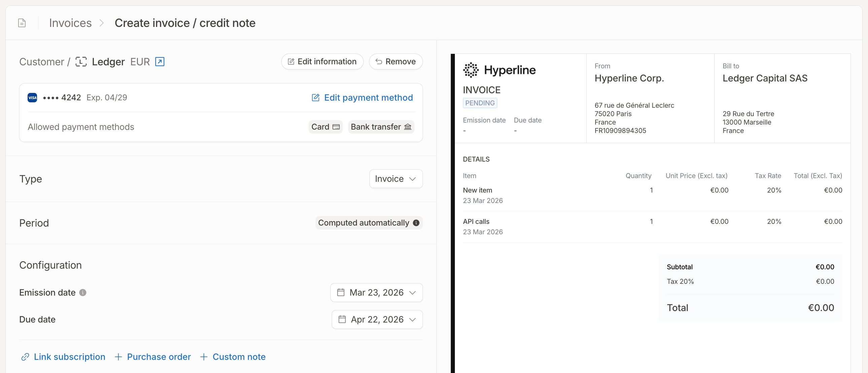Click Edit information button

[322, 62]
